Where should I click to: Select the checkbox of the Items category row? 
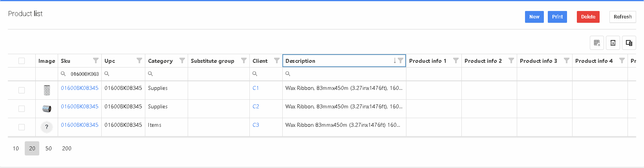coord(22,127)
